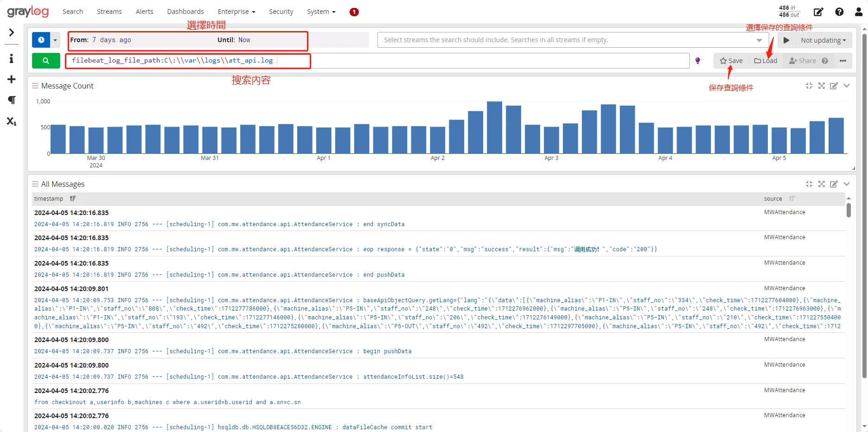Viewport: 868px width, 432px height.
Task: Open the streams selection combo box
Action: (573, 40)
